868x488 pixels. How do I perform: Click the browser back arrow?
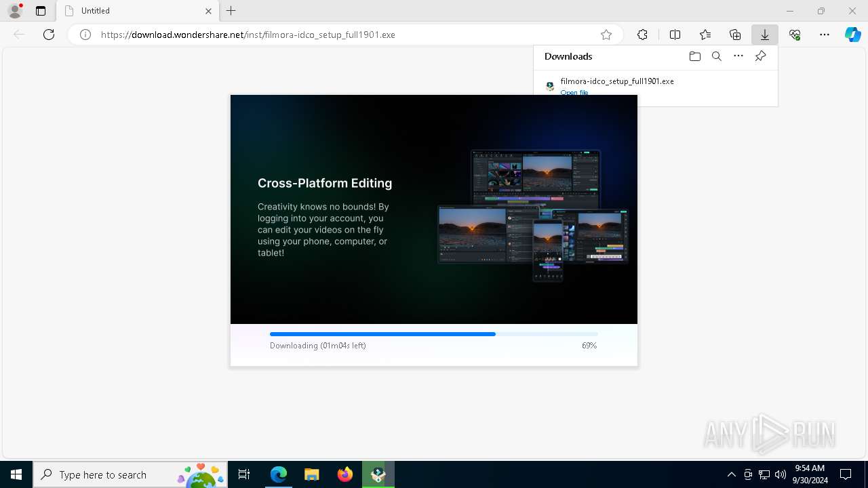coord(19,35)
